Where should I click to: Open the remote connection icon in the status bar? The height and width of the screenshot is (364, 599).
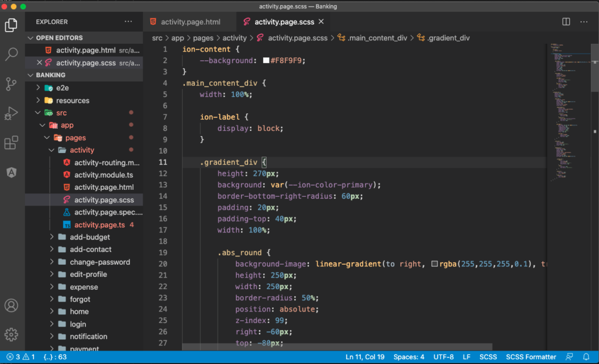point(568,356)
